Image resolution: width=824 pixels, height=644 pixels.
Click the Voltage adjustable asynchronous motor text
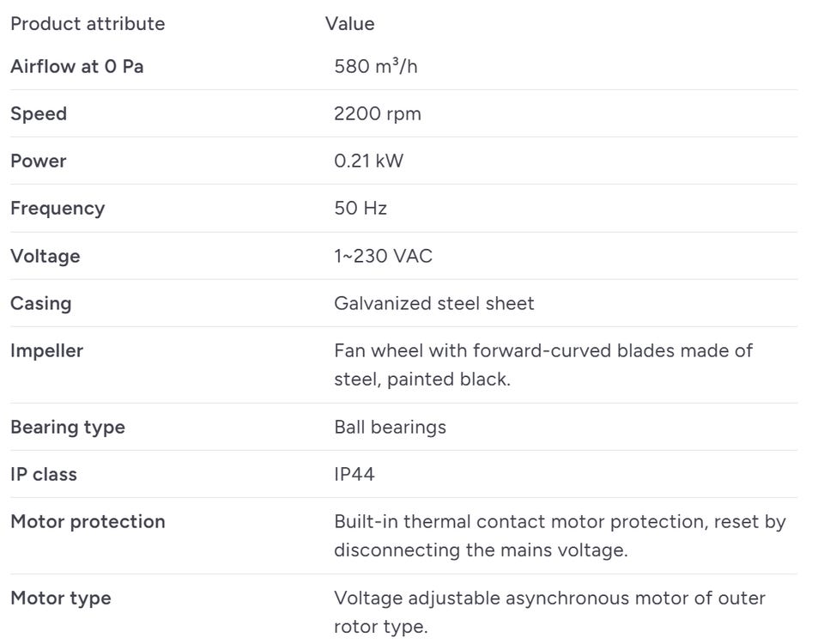(x=549, y=612)
